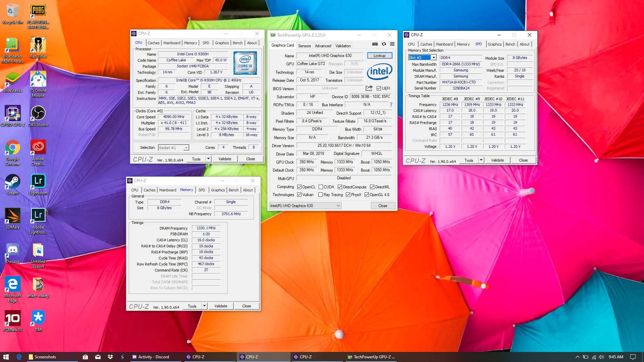Toggle the Ray Tracing checkbox
This screenshot has width=644, height=362.
coord(320,195)
